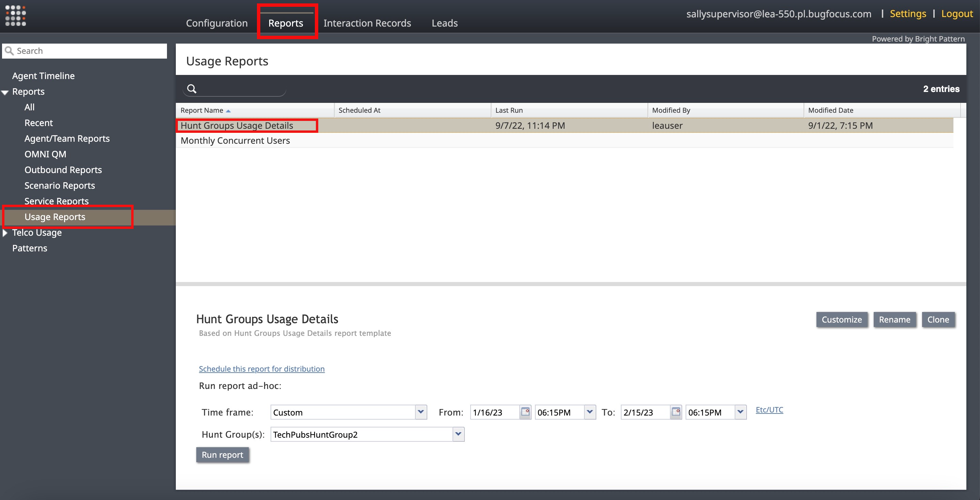980x500 pixels.
Task: Open Outbound Reports category
Action: tap(63, 170)
